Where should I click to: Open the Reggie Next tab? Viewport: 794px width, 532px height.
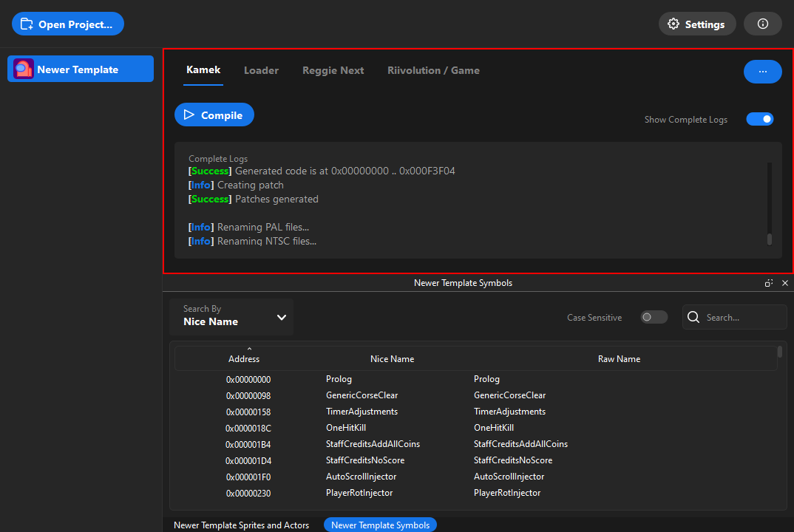point(333,70)
